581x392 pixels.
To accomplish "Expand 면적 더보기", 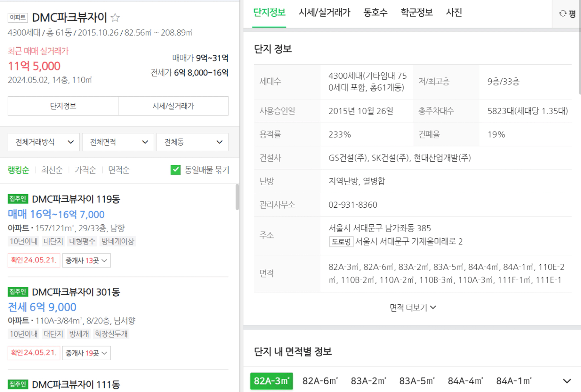I will coord(412,307).
